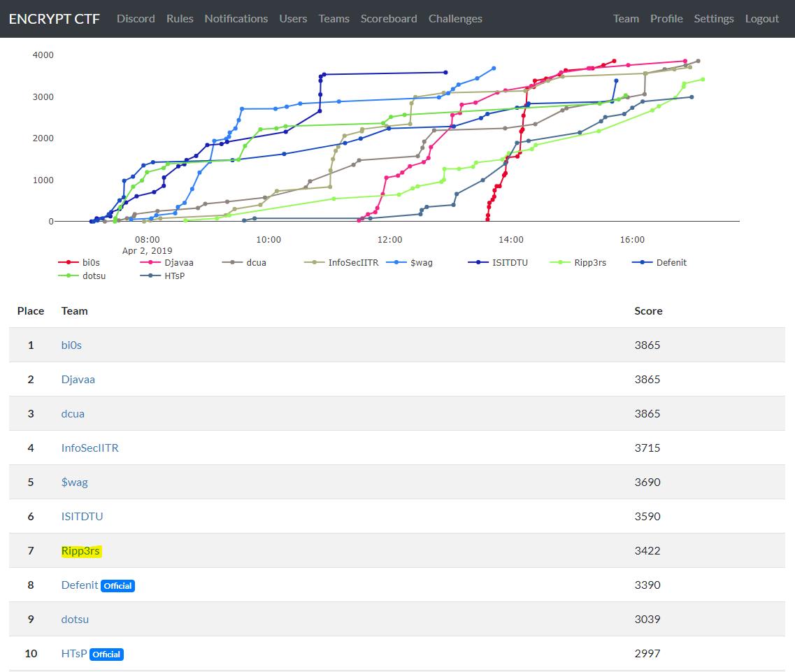Toggle HTsP series in chart legend
The width and height of the screenshot is (795, 672).
[163, 276]
